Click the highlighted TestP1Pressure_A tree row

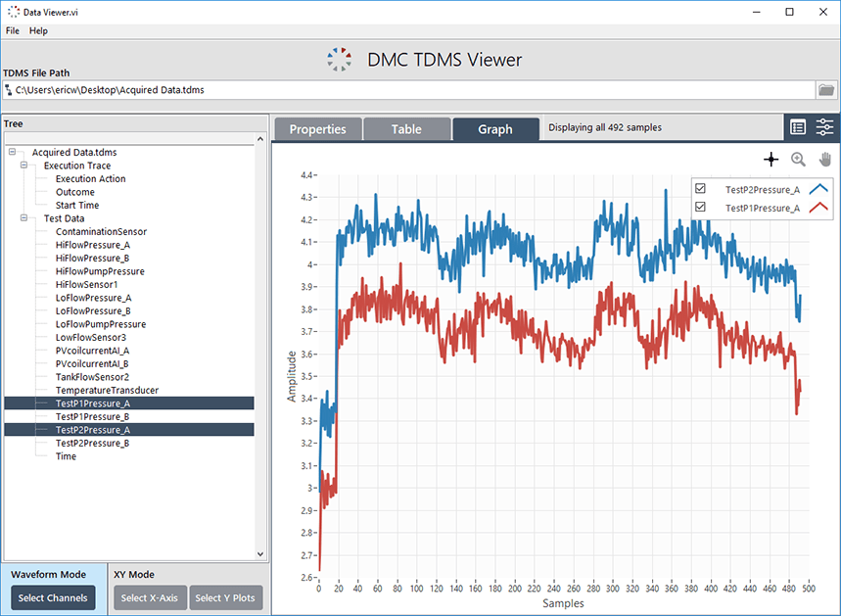coord(129,403)
